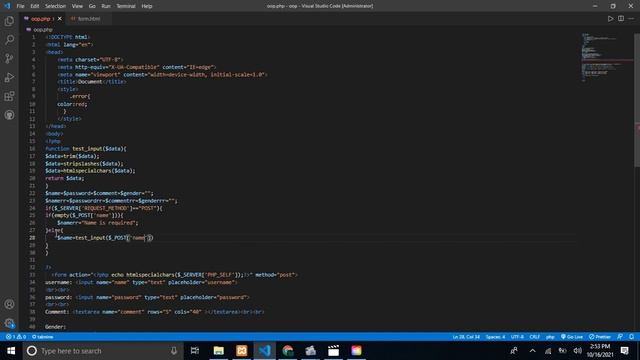640x360 pixels.
Task: Select the php language mode
Action: [550, 337]
